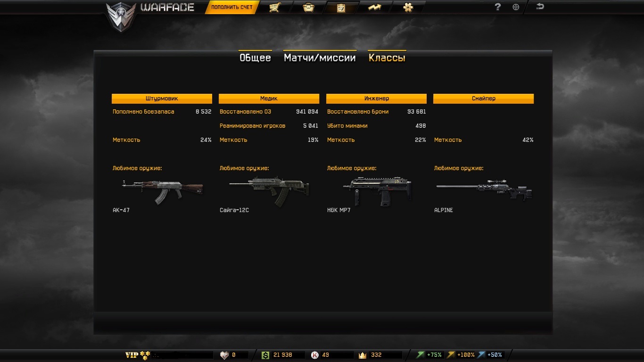
Task: Open the statistics clipboard icon
Action: tap(341, 8)
